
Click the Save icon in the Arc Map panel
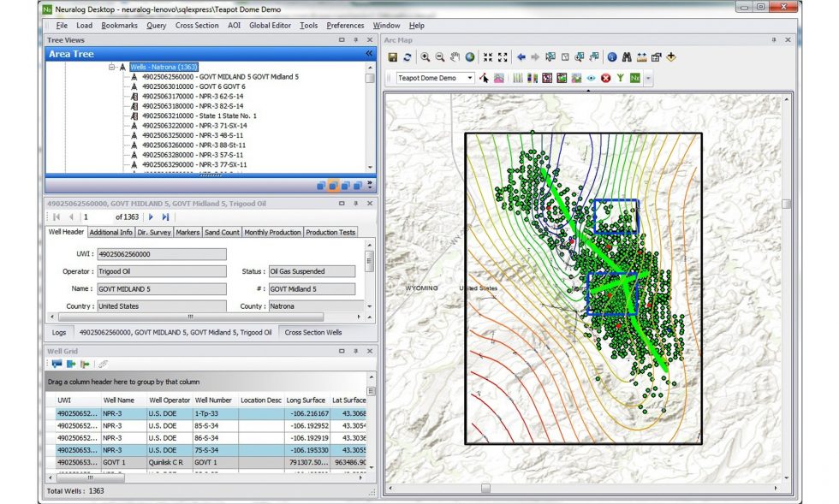393,57
